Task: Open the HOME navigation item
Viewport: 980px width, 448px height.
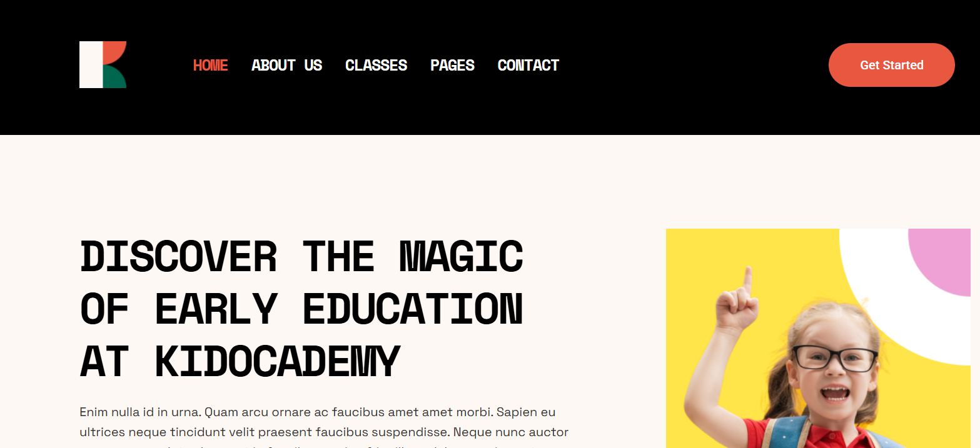Action: pos(211,65)
